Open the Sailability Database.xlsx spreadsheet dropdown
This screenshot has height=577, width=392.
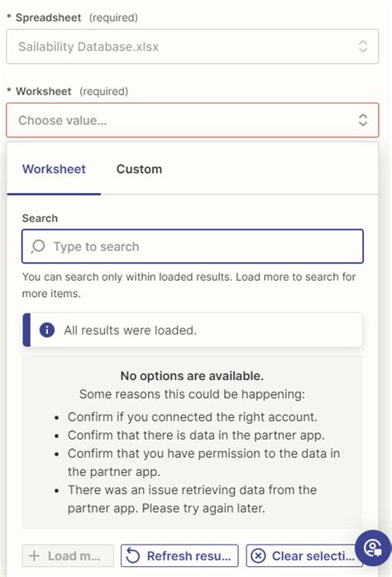193,46
